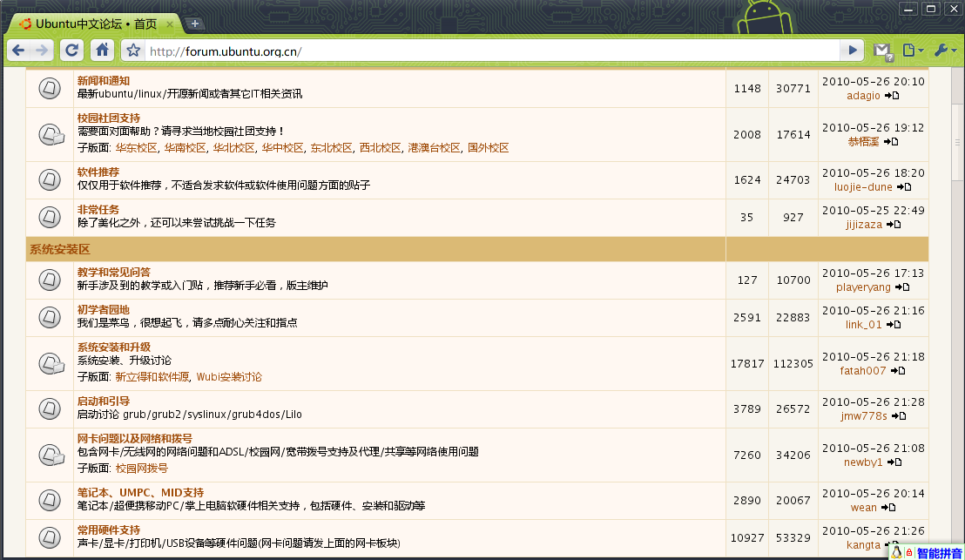
Task: Open the 常用硬件支持 forum
Action: [x=109, y=530]
